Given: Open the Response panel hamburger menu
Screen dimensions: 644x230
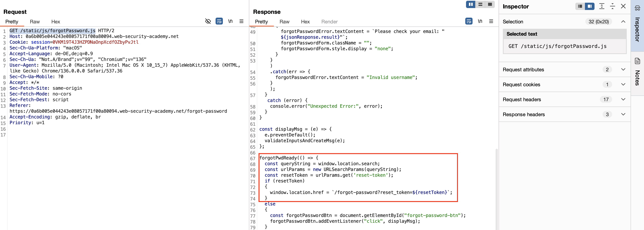Looking at the screenshot, I should pos(491,21).
